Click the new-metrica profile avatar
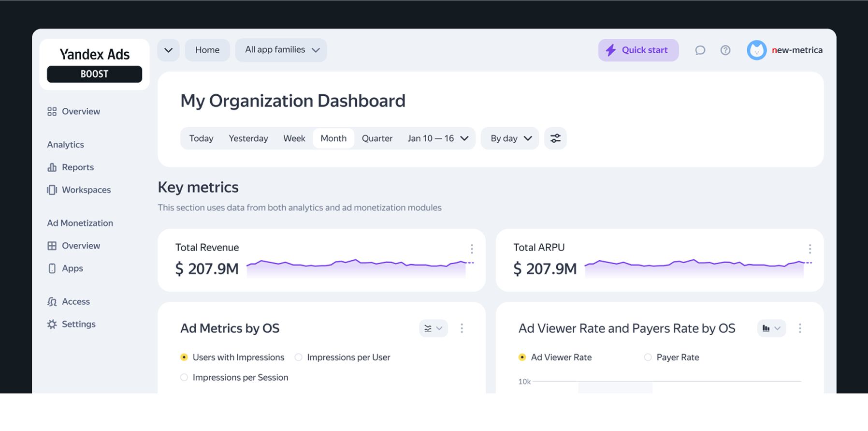Screen dimensions: 868x431 click(756, 50)
